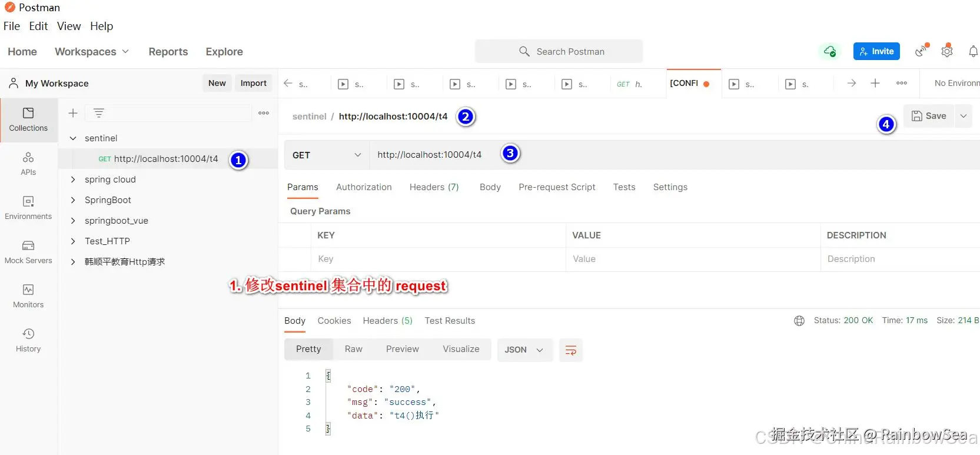Open the settings gear icon
This screenshot has height=455, width=980.
pyautogui.click(x=946, y=52)
